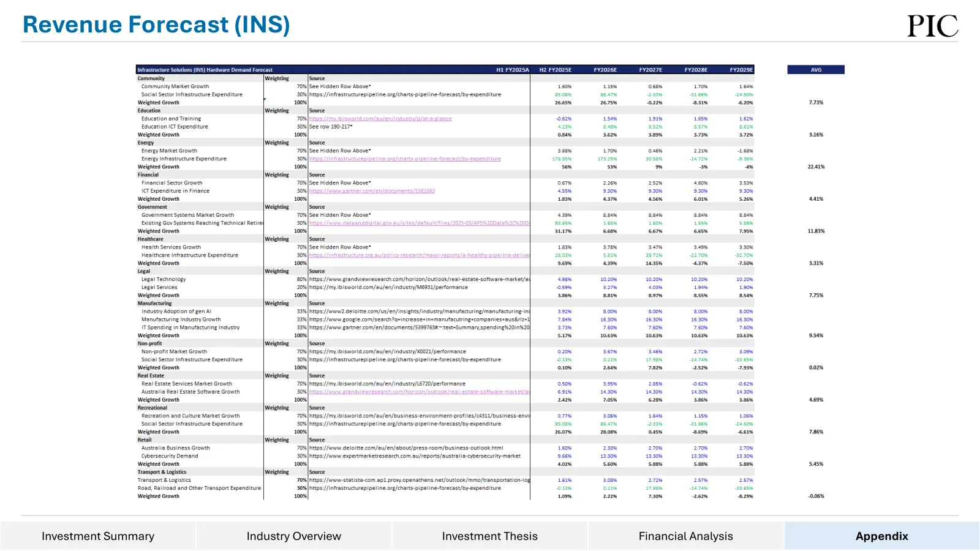Open the ibisworld at-a-glance link in Education
Viewport: 980px width, 551px height.
(x=380, y=119)
